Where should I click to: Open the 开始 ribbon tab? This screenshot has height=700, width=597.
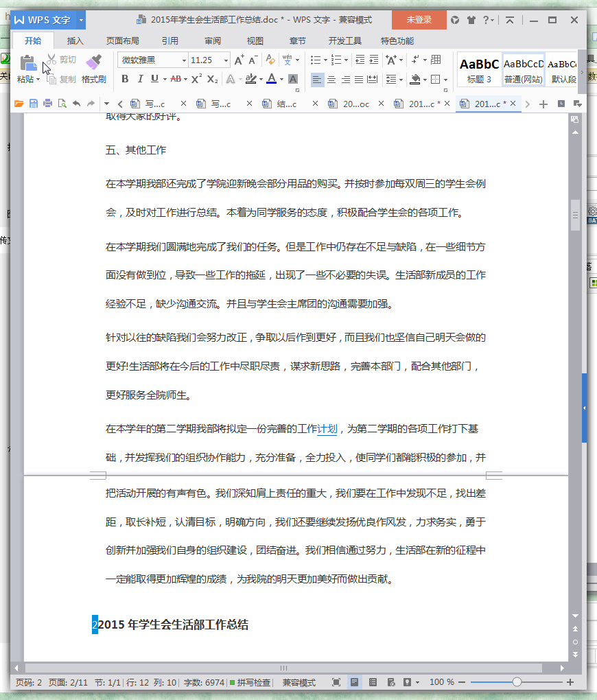coord(33,40)
